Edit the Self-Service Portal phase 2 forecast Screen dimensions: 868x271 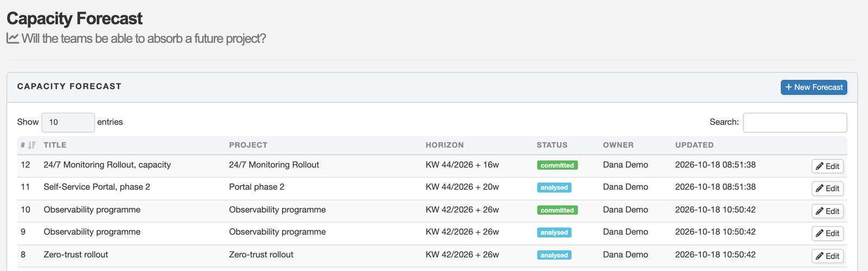click(827, 189)
